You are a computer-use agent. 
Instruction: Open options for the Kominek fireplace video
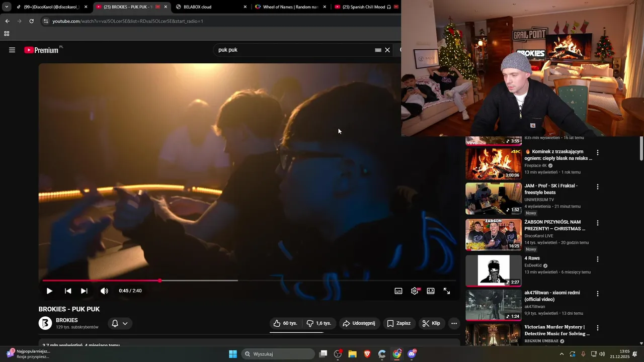pyautogui.click(x=598, y=152)
